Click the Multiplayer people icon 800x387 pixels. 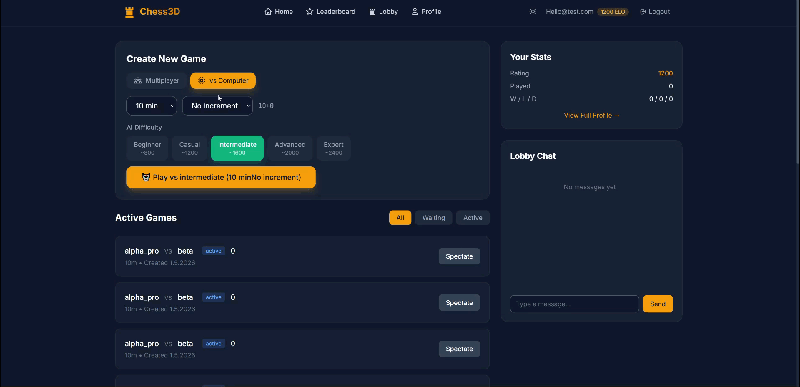[138, 81]
